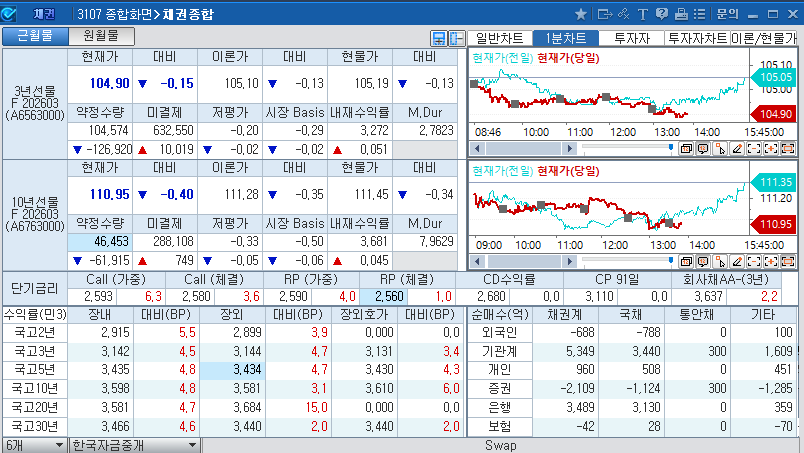Viewport: 804px width, 453px height.
Task: Click the printer icon in title bar
Action: tap(681, 14)
